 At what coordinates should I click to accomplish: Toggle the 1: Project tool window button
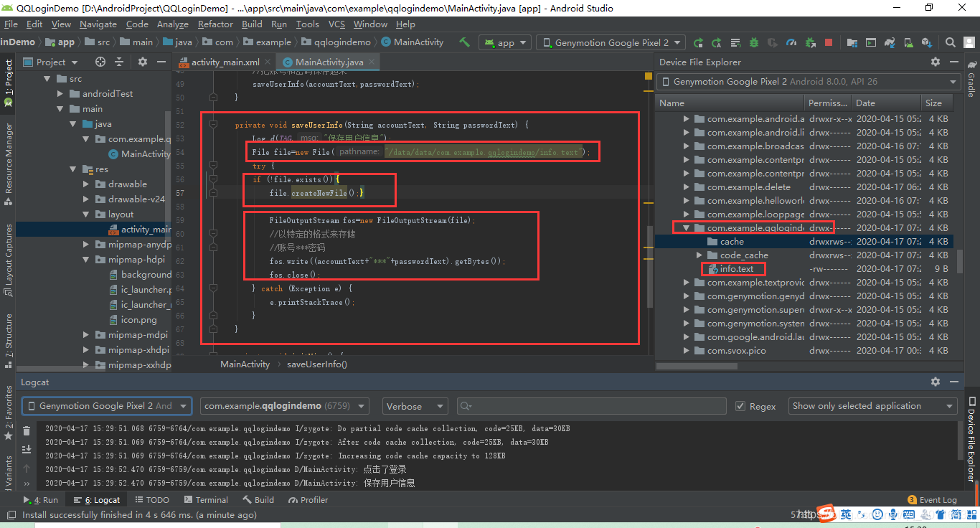pos(8,83)
